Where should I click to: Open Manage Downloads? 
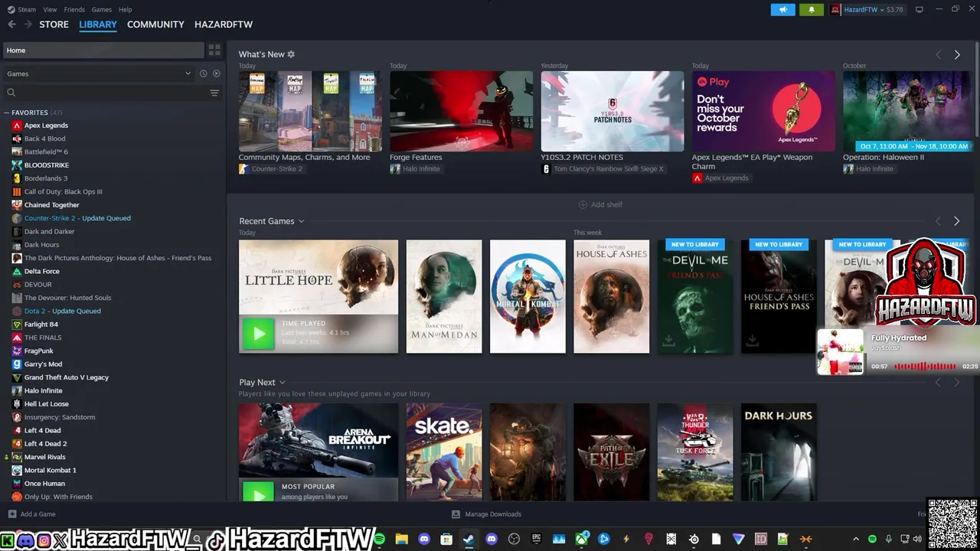tap(486, 514)
